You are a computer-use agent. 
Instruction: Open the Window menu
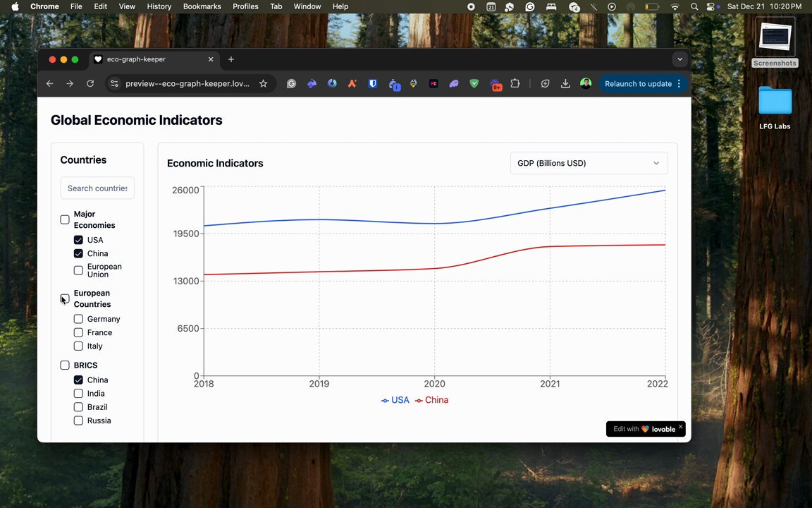point(307,7)
